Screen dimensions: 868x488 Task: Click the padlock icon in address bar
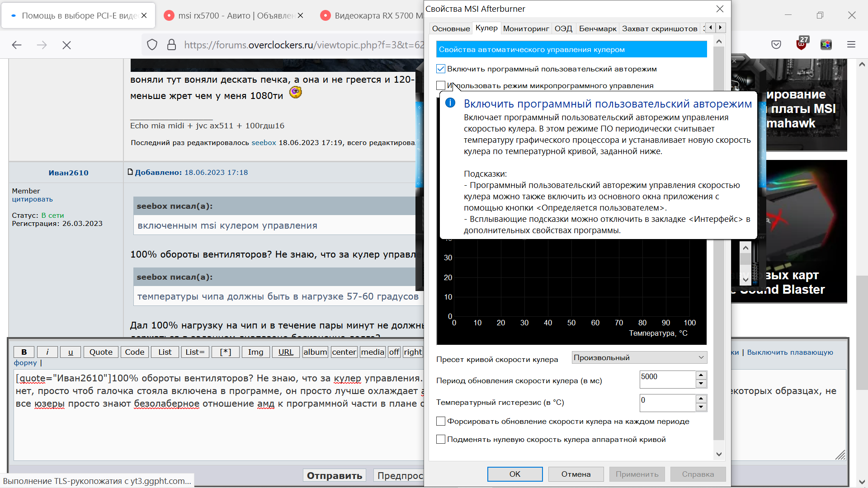click(x=171, y=45)
